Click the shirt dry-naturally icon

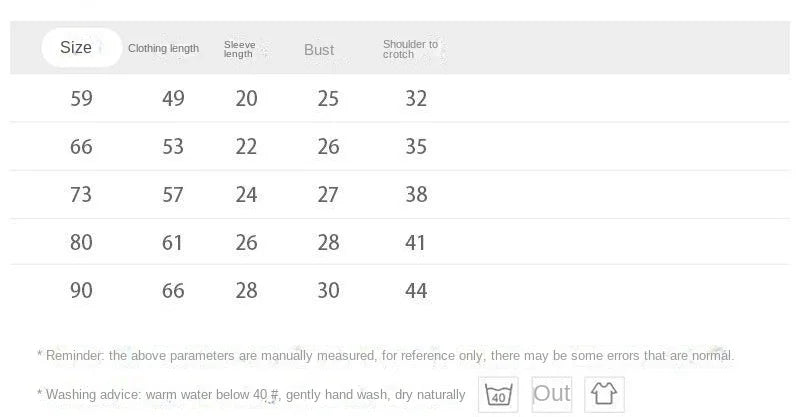[x=603, y=394]
